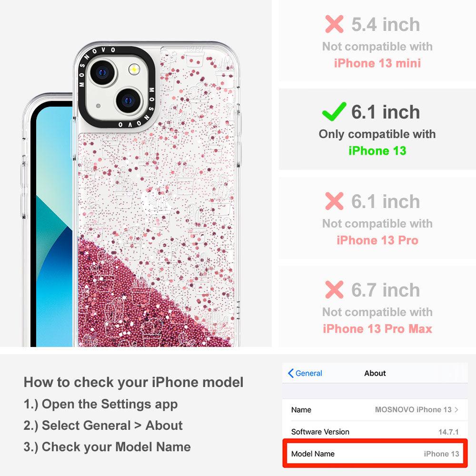Click the red X above iPhone 13 Pro

click(x=334, y=201)
